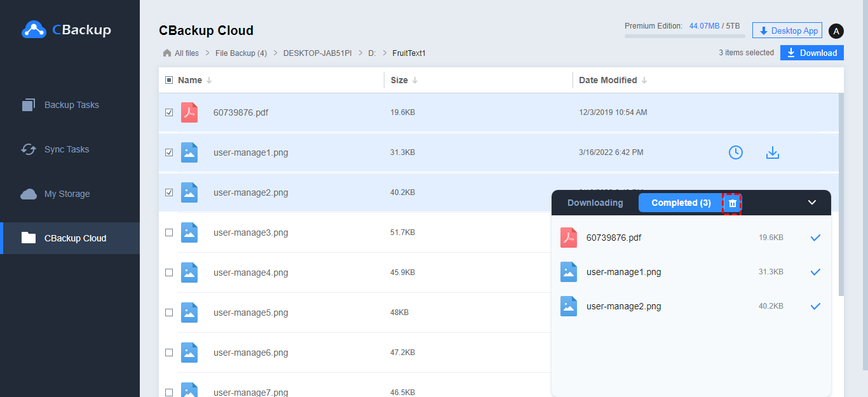
Task: Click the image icon of user-manage3.png
Action: [x=189, y=232]
